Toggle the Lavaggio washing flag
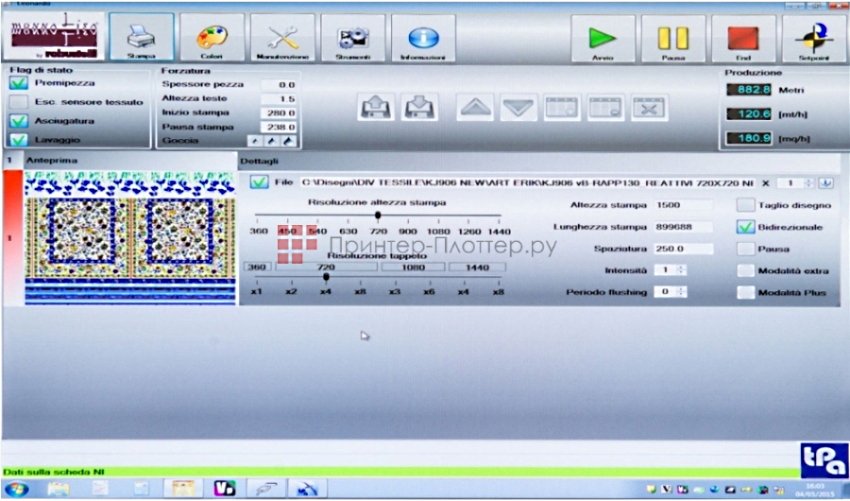Image resolution: width=850 pixels, height=501 pixels. coord(18,140)
